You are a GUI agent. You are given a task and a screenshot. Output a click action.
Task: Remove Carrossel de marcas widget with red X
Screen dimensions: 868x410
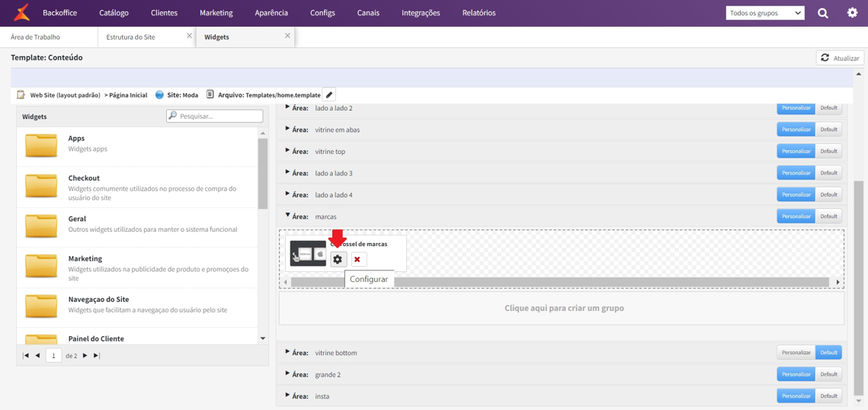coord(359,260)
